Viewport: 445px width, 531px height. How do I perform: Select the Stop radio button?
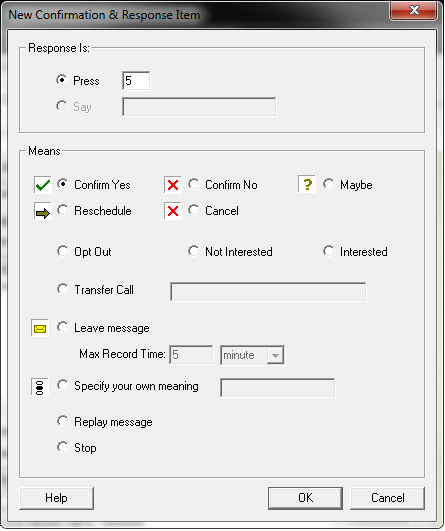coord(63,447)
